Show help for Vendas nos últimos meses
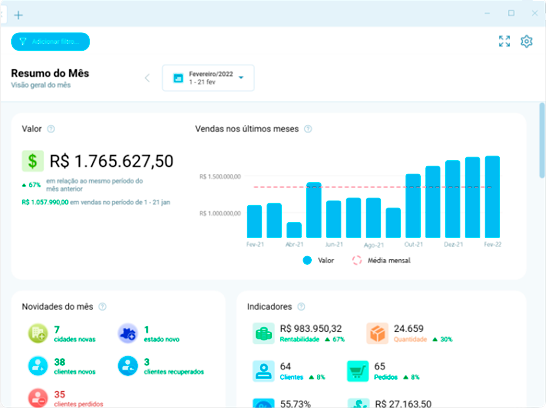Screen dimensions: 546x408 point(308,129)
